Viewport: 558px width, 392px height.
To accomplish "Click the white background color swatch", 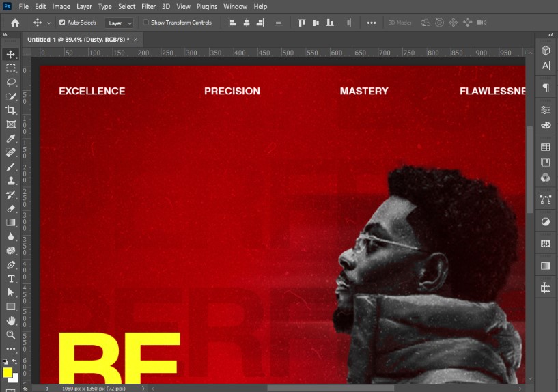I will [14, 379].
